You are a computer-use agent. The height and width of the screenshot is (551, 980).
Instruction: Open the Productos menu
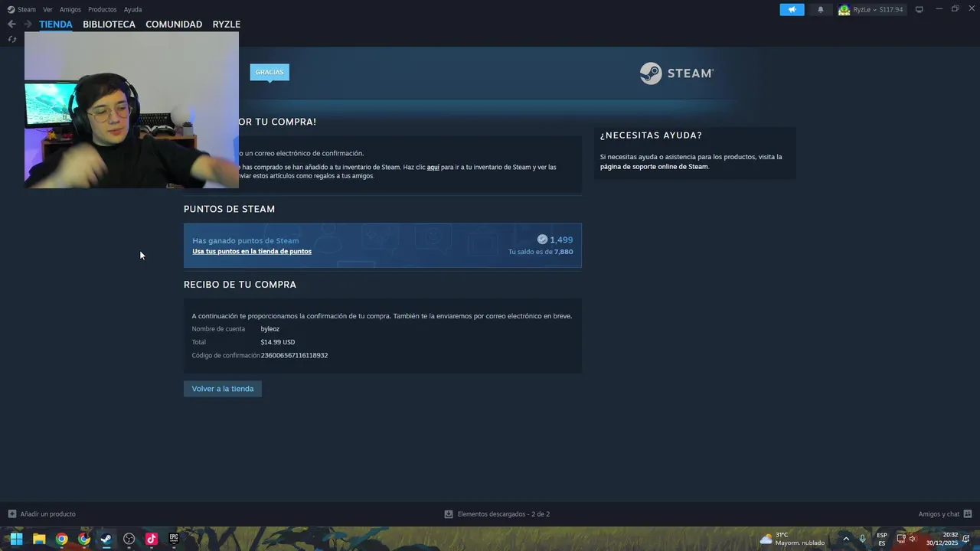click(x=102, y=9)
